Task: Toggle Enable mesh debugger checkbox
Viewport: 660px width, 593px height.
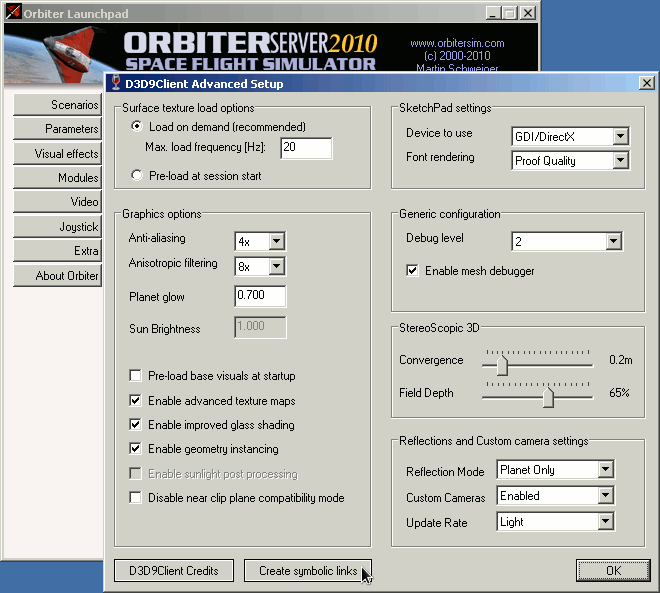Action: (x=412, y=270)
